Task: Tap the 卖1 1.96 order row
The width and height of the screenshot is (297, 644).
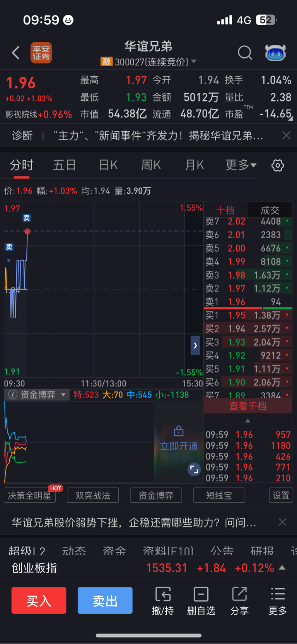Action: 248,302
